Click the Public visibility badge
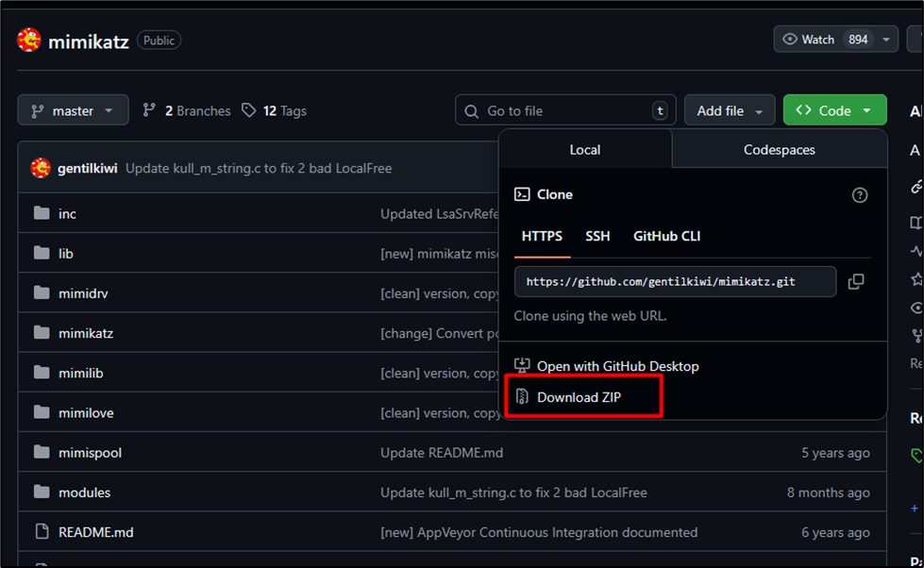Viewport: 924px width, 568px height. 160,40
